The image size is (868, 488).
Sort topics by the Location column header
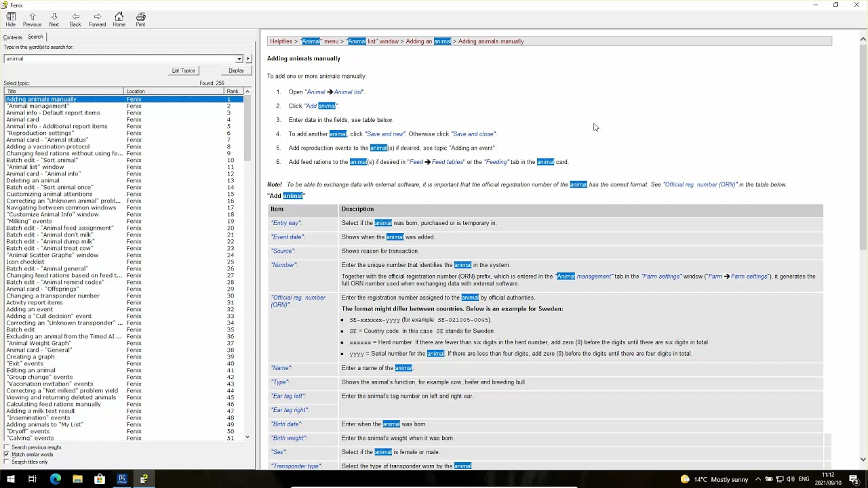pyautogui.click(x=174, y=91)
